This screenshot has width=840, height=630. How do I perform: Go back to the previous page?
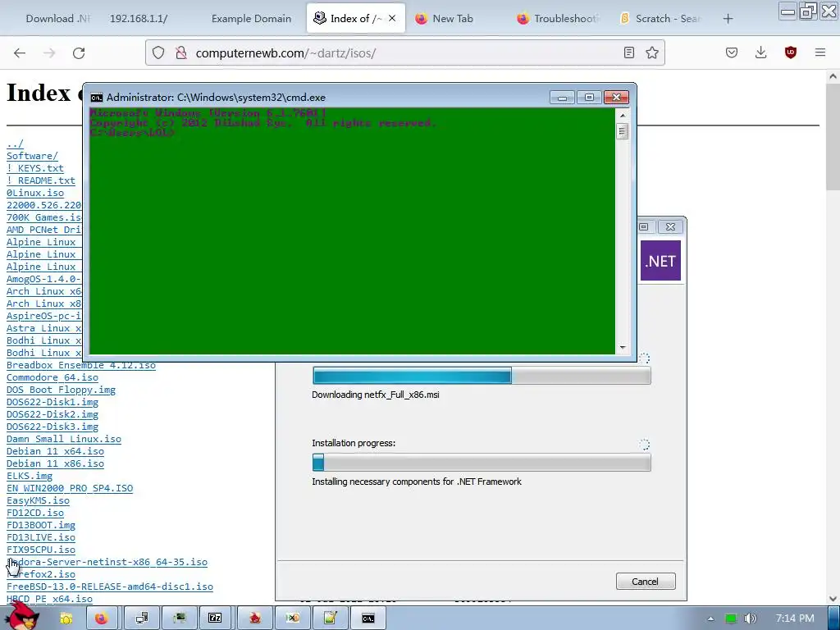coord(20,52)
